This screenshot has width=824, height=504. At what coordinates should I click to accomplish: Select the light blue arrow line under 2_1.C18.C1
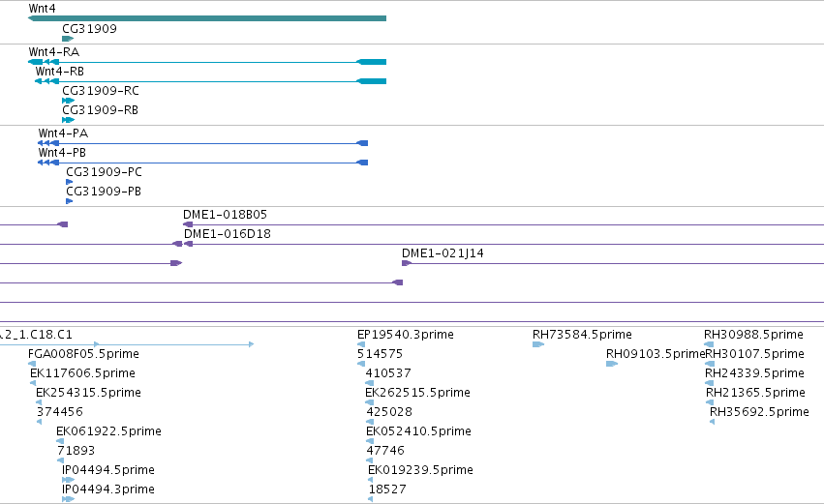[127, 344]
